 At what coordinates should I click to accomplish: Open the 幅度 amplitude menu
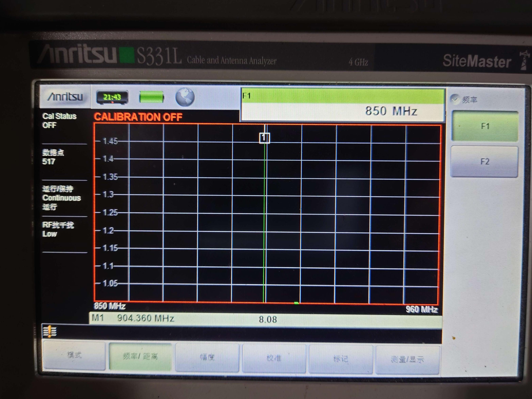point(207,357)
